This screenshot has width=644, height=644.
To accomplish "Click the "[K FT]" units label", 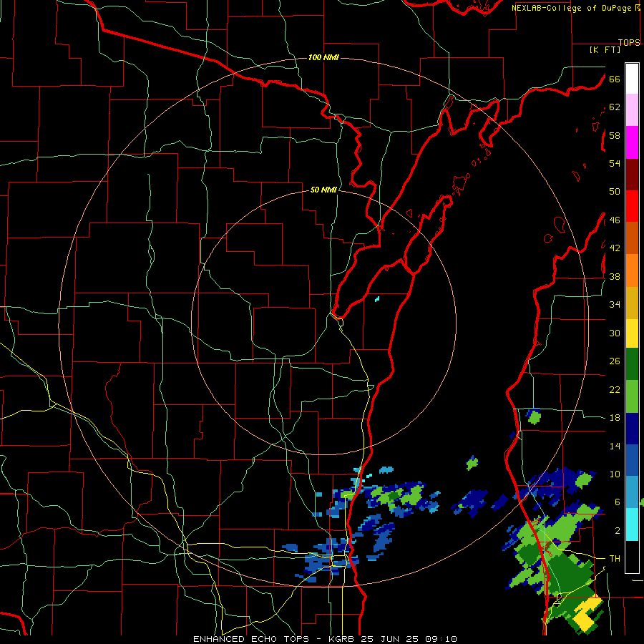I will coord(605,49).
